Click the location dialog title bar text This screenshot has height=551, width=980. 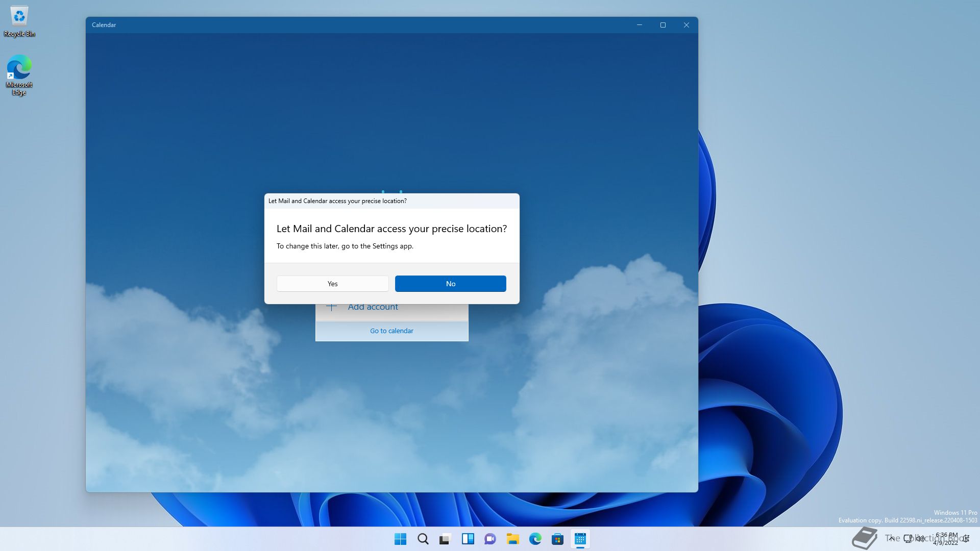click(x=337, y=201)
